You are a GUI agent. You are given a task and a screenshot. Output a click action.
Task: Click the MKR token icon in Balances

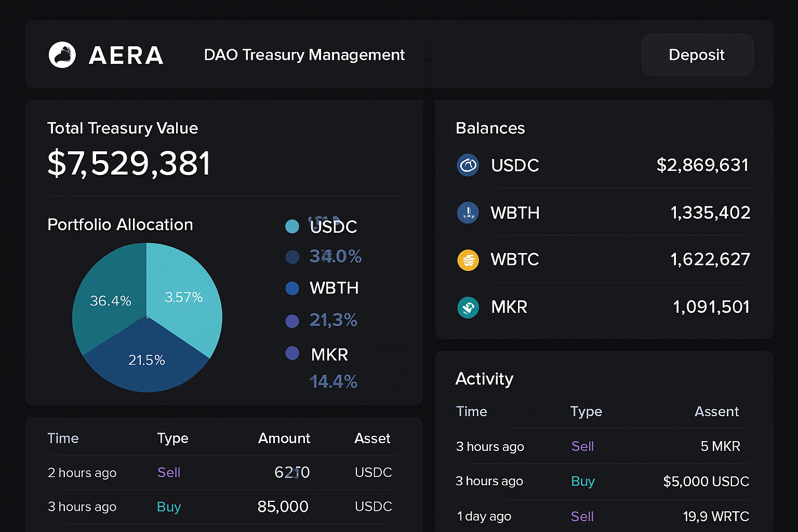coord(468,307)
